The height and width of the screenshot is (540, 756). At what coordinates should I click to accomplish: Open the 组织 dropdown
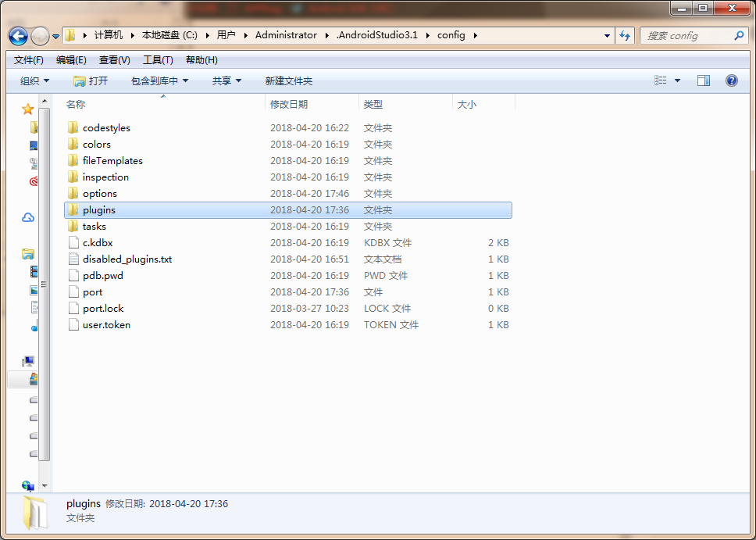pyautogui.click(x=34, y=80)
